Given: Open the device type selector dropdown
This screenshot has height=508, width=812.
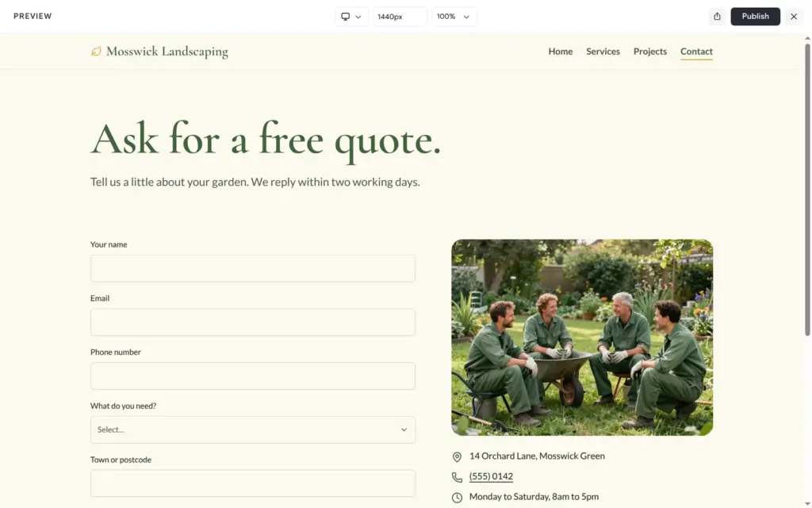Looking at the screenshot, I should tap(351, 17).
